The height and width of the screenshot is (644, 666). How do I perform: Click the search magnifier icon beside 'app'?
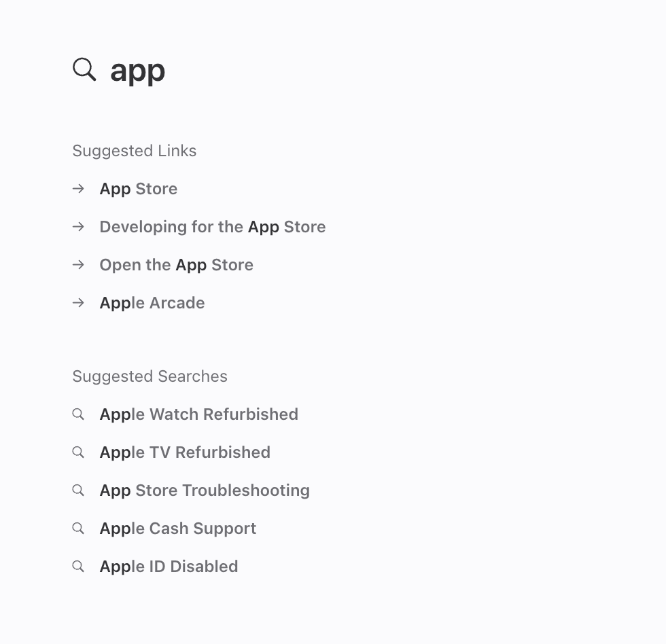click(x=84, y=69)
